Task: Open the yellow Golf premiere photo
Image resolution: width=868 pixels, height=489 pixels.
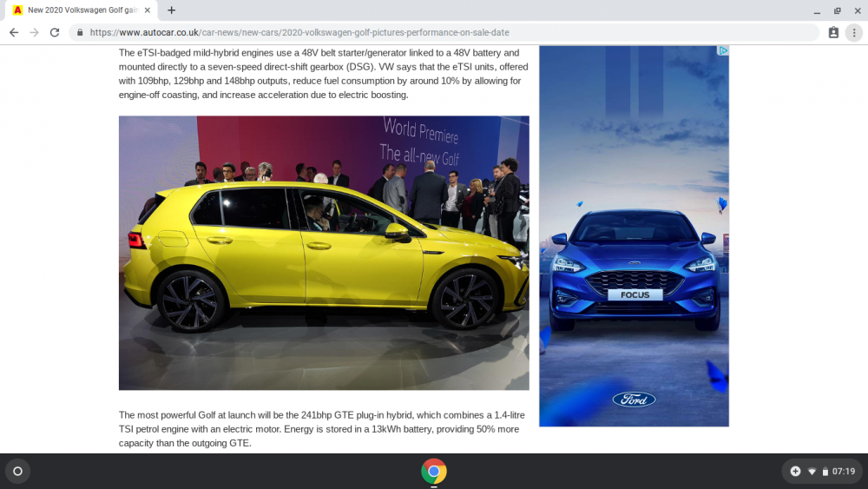Action: 324,253
